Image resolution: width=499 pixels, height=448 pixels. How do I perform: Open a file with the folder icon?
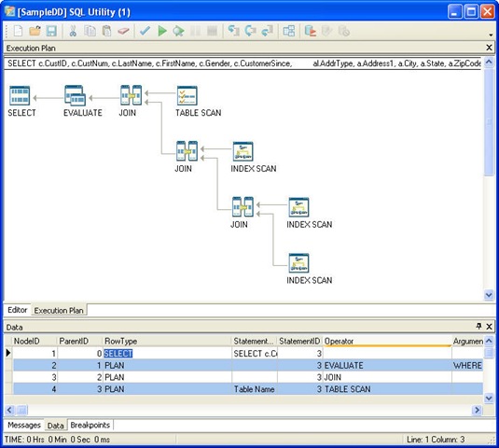(x=35, y=31)
